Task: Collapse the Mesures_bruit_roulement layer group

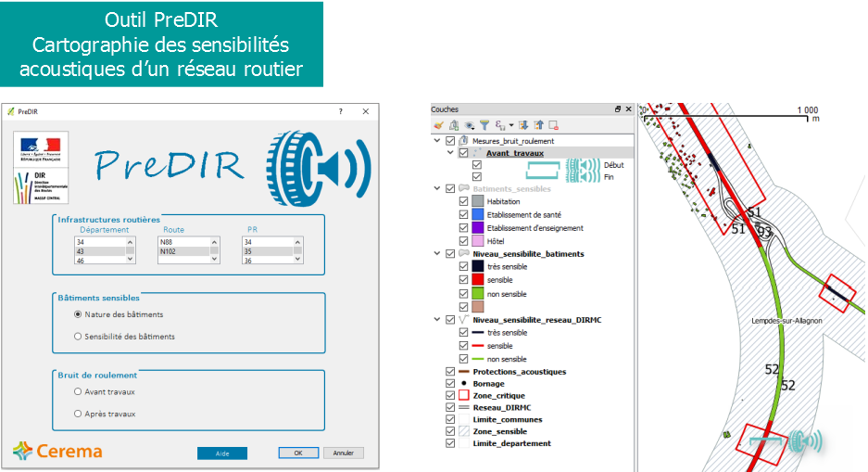Action: coord(437,141)
